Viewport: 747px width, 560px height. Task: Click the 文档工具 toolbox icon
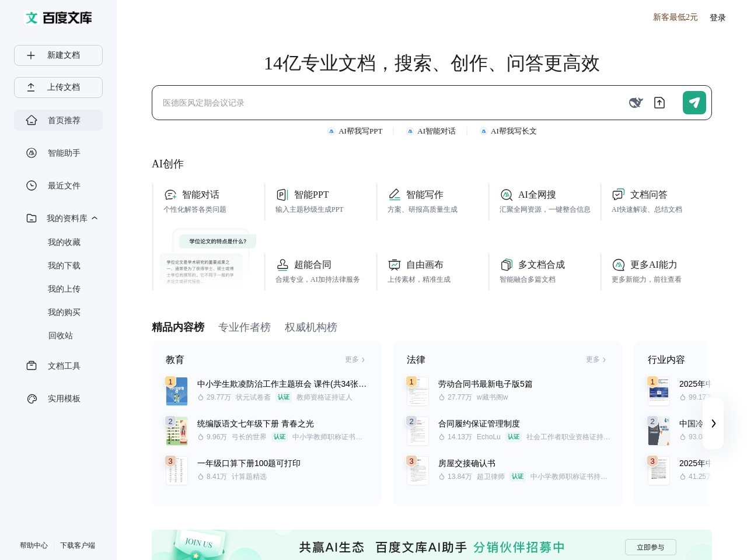(x=32, y=366)
